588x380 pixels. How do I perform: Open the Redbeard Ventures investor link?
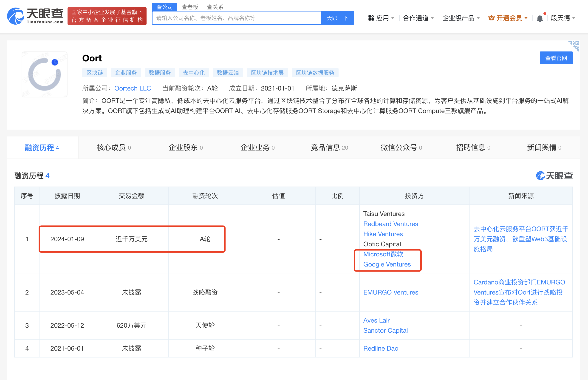tap(391, 224)
